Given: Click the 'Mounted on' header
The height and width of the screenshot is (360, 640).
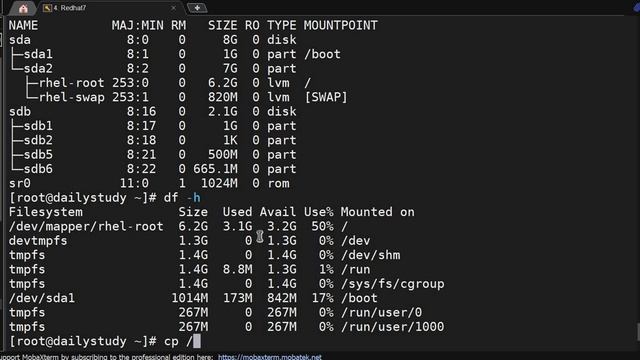Looking at the screenshot, I should coord(378,212).
